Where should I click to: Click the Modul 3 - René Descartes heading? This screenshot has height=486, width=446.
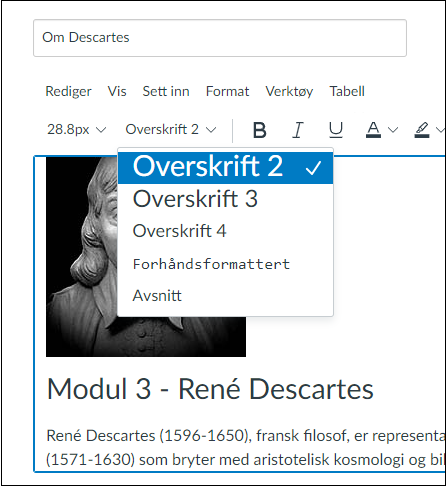tap(210, 389)
